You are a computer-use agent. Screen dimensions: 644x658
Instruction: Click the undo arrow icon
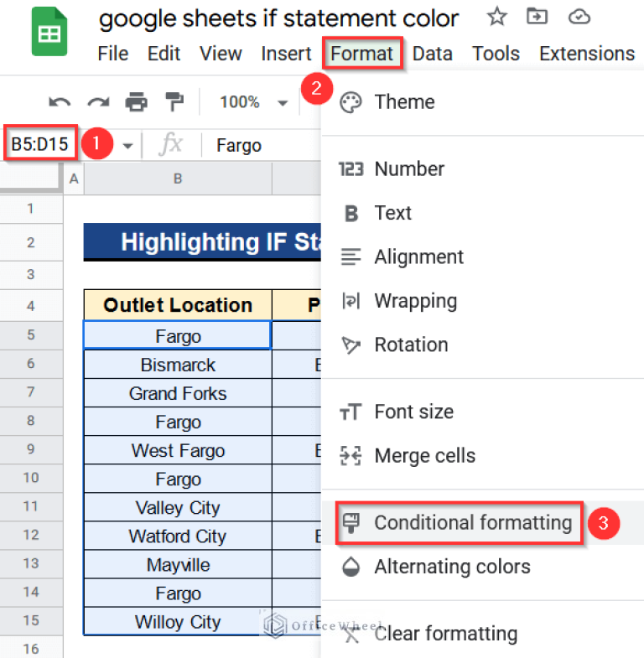coord(60,102)
